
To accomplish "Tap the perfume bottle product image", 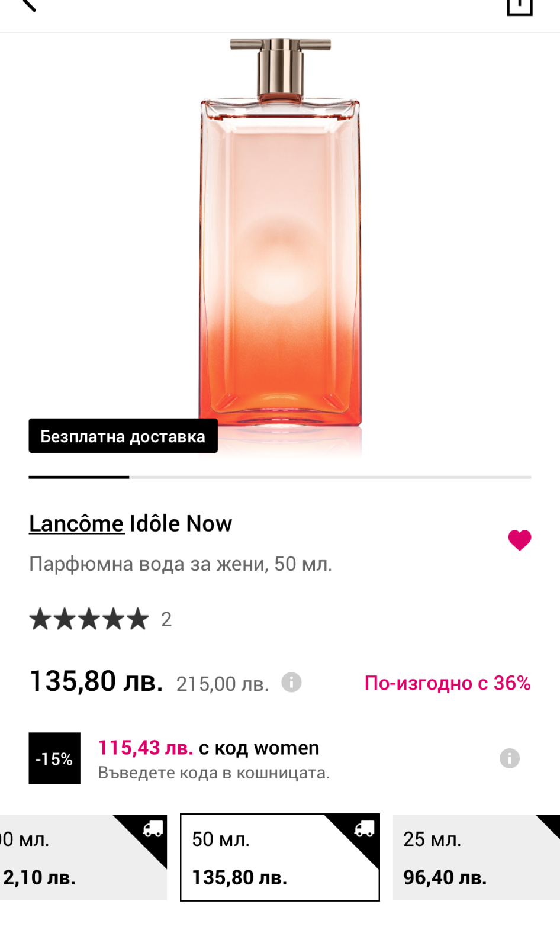I will pyautogui.click(x=279, y=237).
